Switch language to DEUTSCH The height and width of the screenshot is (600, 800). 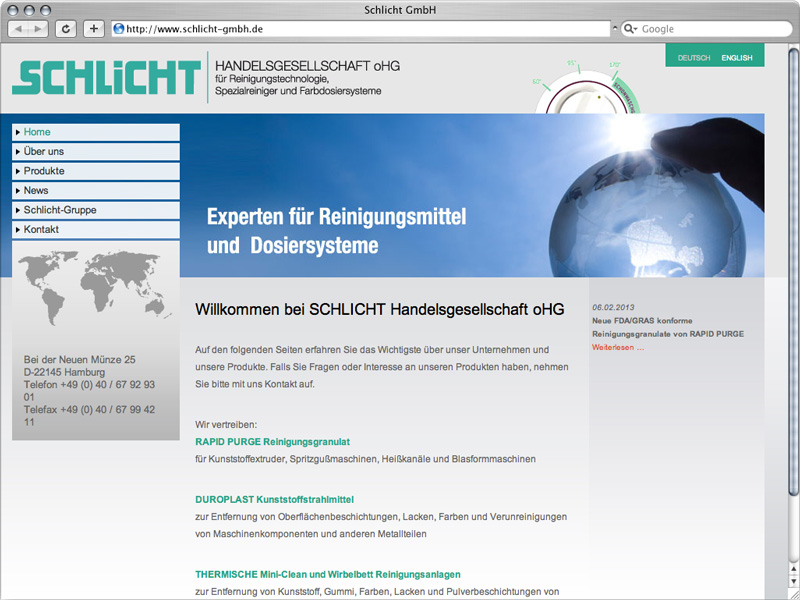click(694, 58)
